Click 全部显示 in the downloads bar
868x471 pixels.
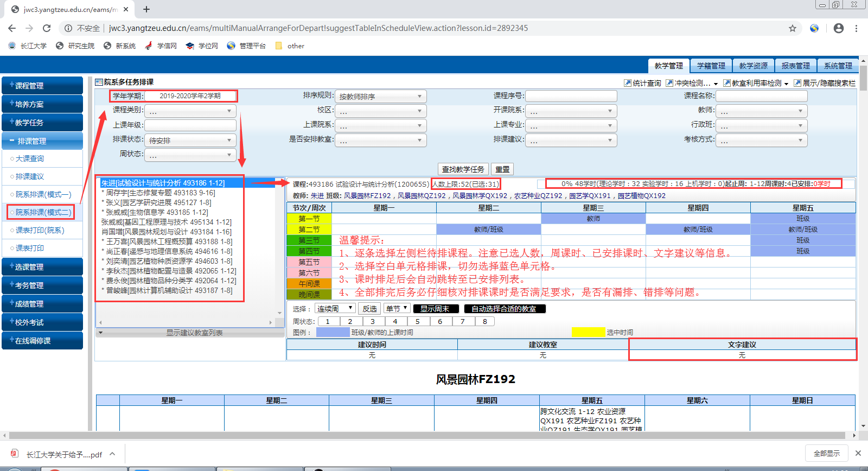[x=827, y=453]
